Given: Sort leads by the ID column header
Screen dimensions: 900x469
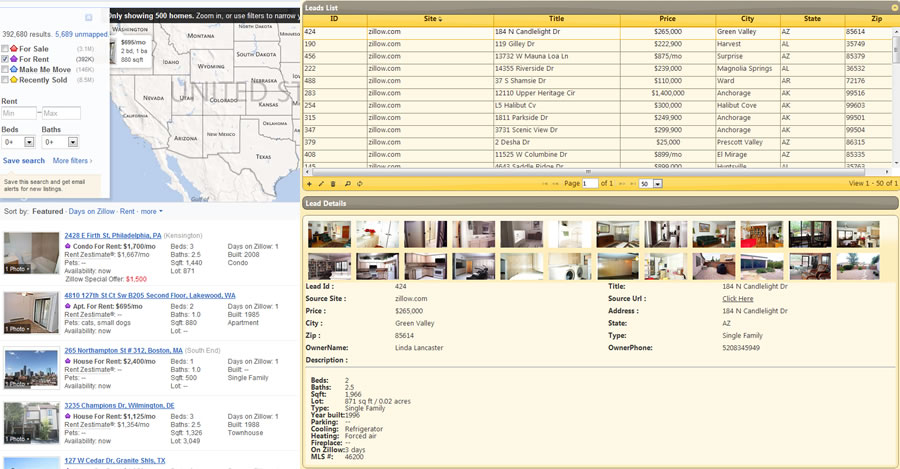Looking at the screenshot, I should coord(334,19).
